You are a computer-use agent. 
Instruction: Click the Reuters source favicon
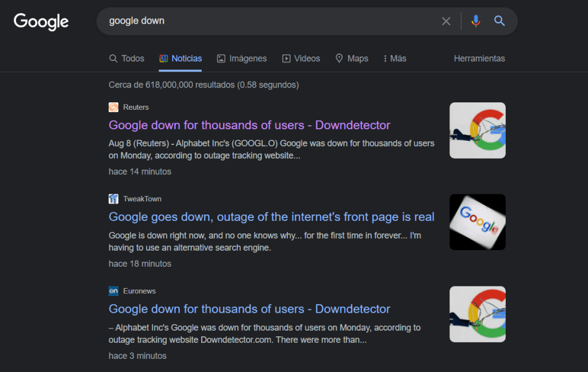coord(113,107)
